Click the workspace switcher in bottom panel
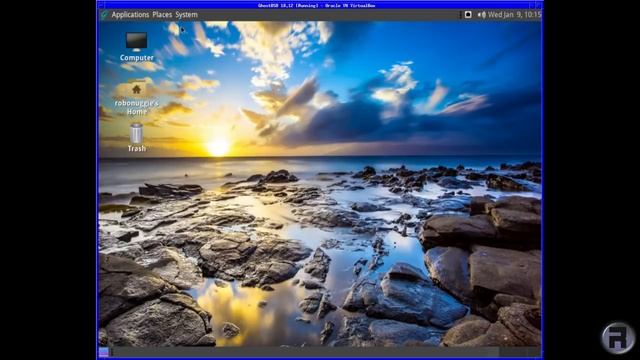Viewport: 640px width, 360px height. coord(520,352)
